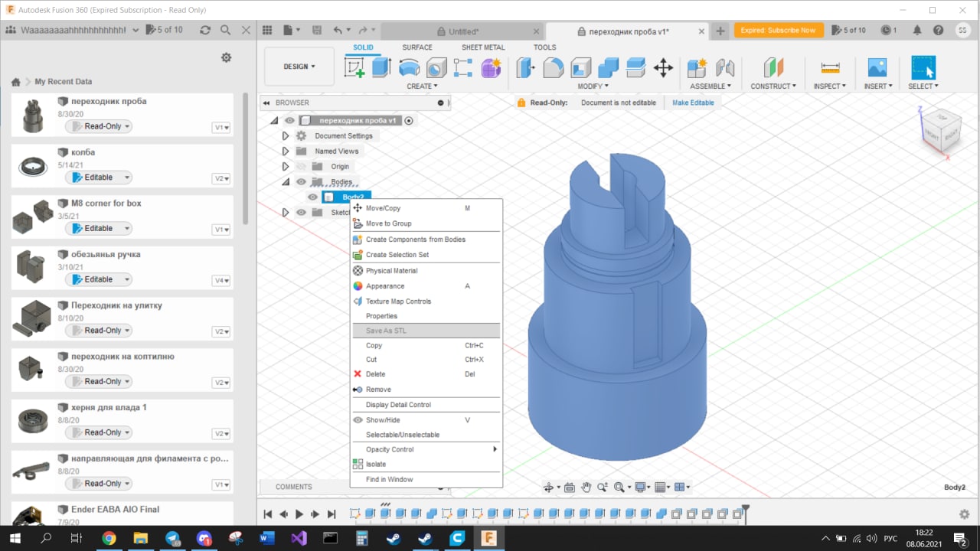Screen dimensions: 980x551
Task: Click the Save icon in toolbar
Action: point(317,31)
